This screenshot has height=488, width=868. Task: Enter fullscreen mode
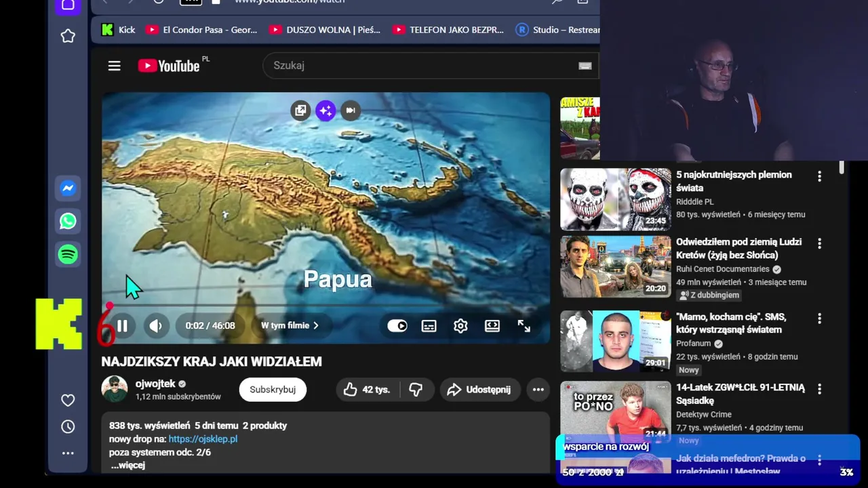(x=524, y=326)
